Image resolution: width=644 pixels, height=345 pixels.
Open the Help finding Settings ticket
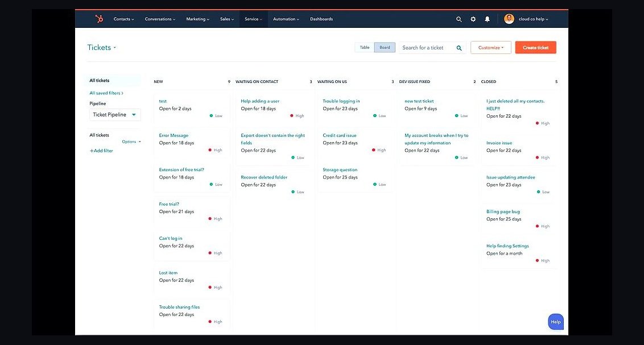coord(507,246)
